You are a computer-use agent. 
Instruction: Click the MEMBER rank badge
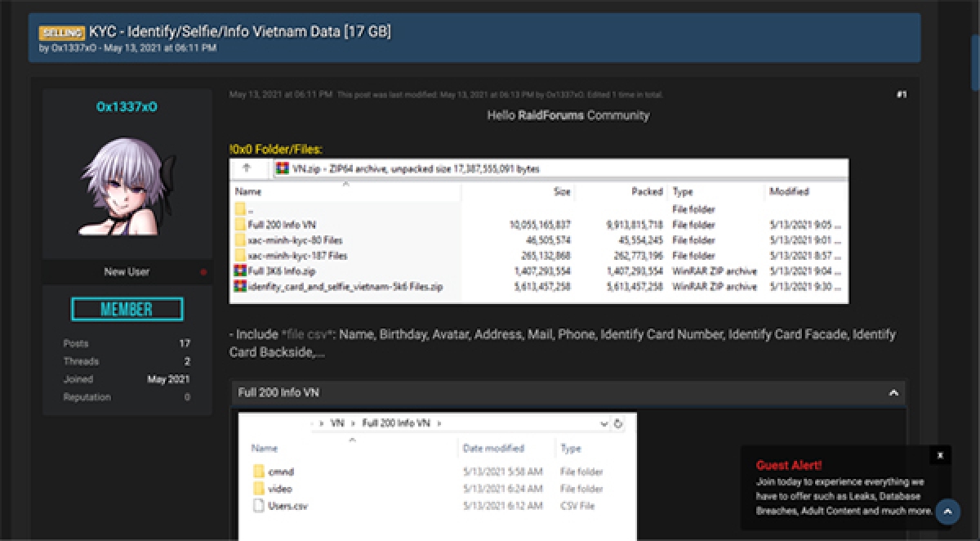(x=127, y=309)
